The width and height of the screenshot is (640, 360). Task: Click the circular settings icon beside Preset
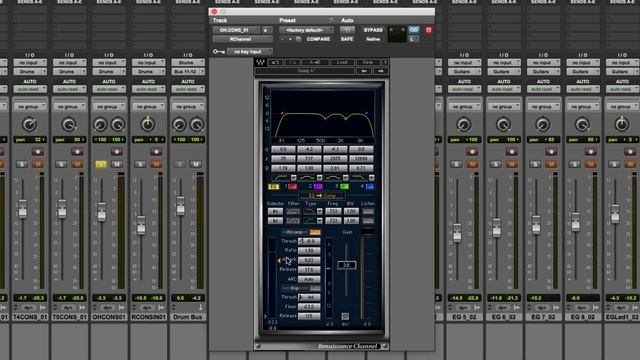pyautogui.click(x=331, y=20)
